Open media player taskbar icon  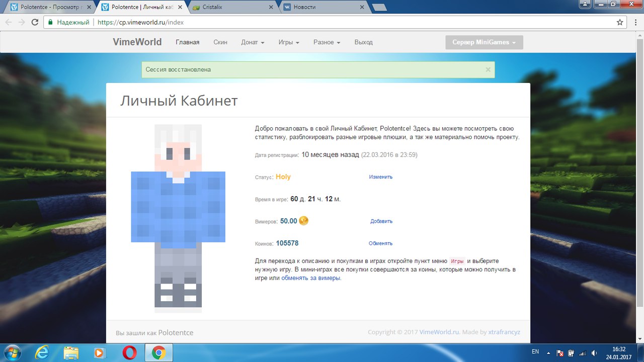coord(100,353)
